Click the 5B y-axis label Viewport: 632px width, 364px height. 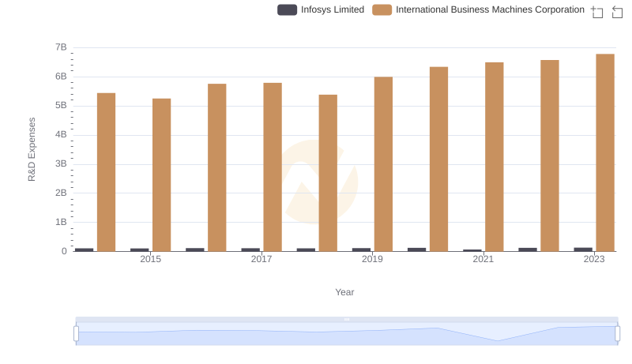click(61, 106)
